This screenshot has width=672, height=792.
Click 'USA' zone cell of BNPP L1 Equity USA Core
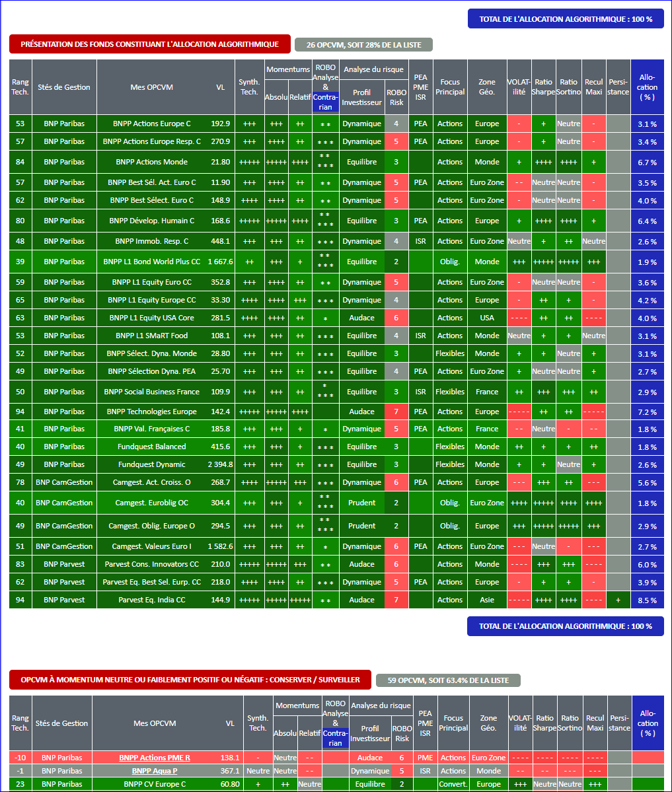tap(487, 318)
